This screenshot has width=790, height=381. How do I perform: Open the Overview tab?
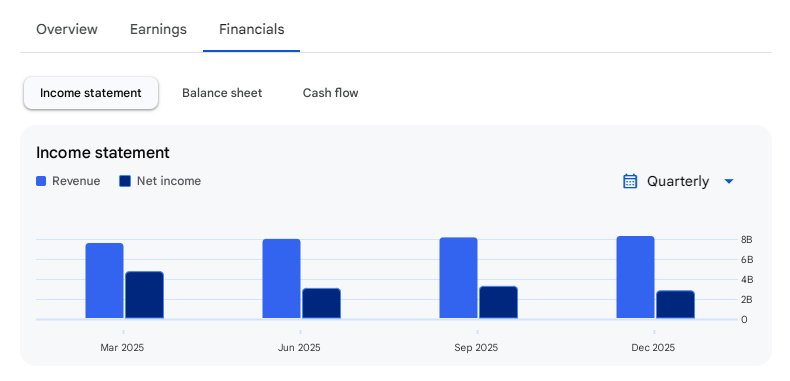[x=67, y=29]
